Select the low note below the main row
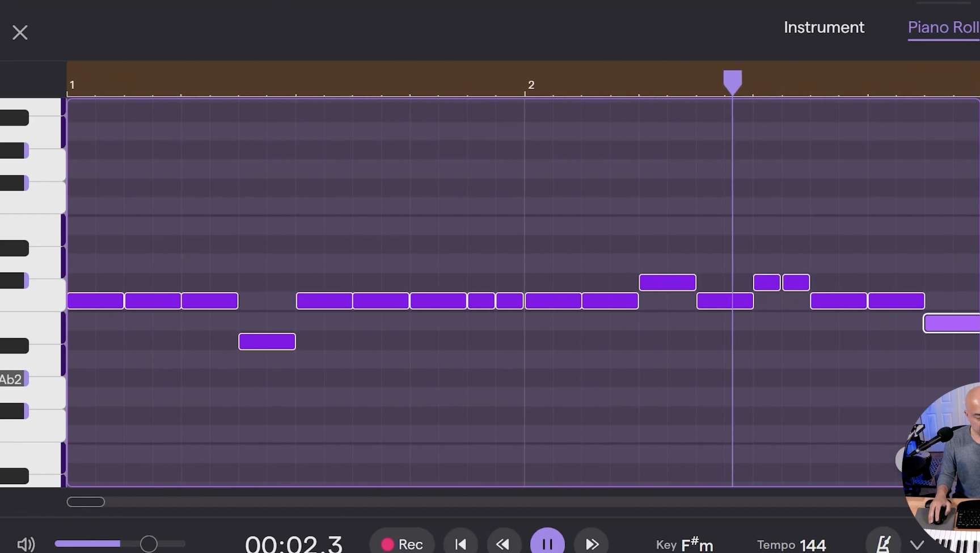This screenshot has width=980, height=553. 267,341
